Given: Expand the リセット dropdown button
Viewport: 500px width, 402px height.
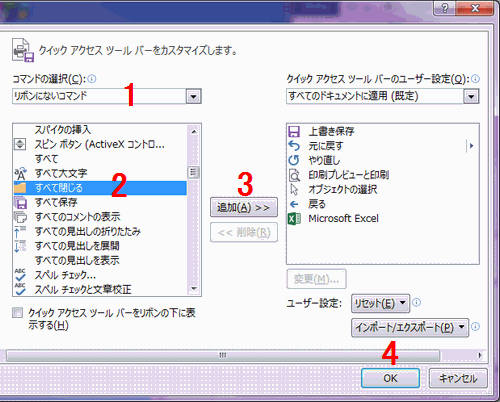Looking at the screenshot, I should pos(380,303).
